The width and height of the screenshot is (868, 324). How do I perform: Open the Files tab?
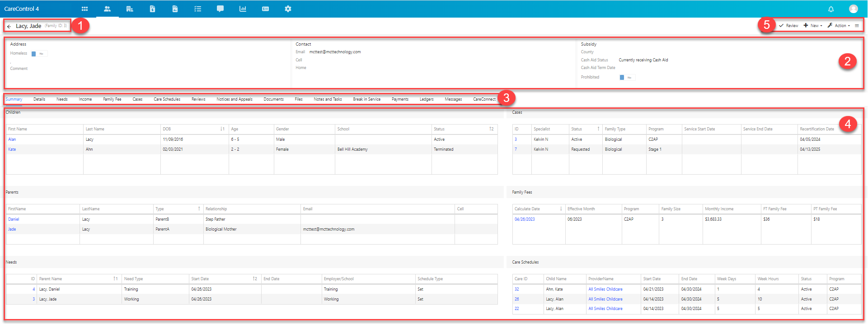(x=299, y=99)
